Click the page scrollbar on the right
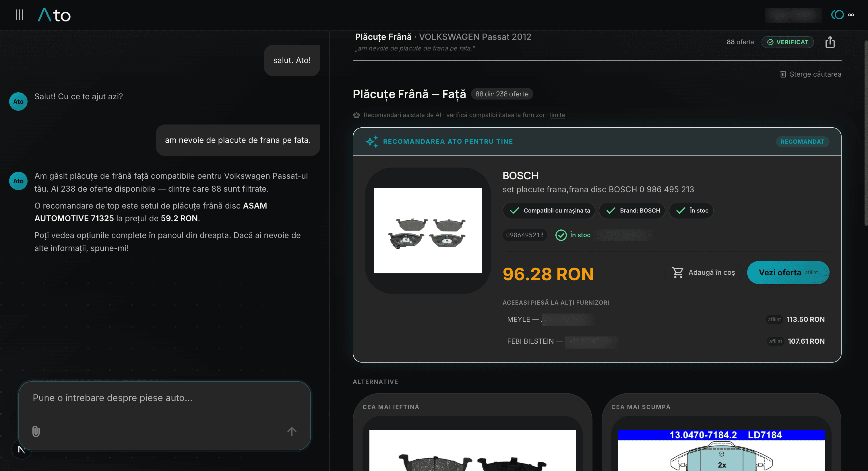Image resolution: width=868 pixels, height=471 pixels. (866, 133)
